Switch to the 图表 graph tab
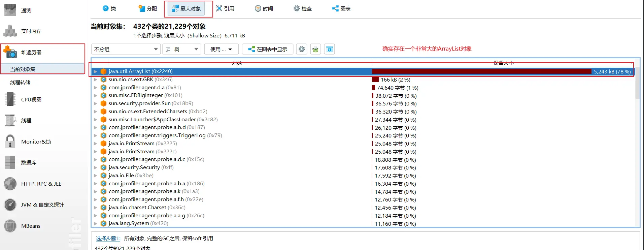 [x=341, y=8]
